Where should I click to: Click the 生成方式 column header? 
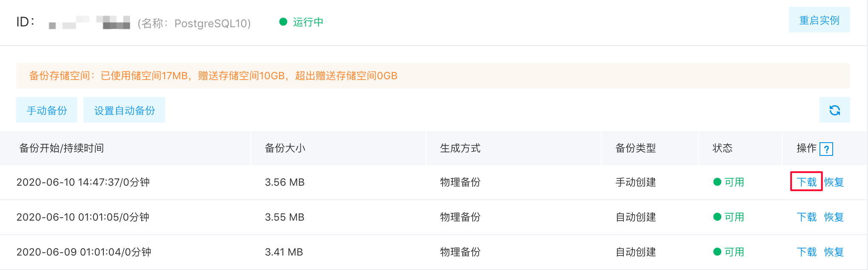[460, 148]
